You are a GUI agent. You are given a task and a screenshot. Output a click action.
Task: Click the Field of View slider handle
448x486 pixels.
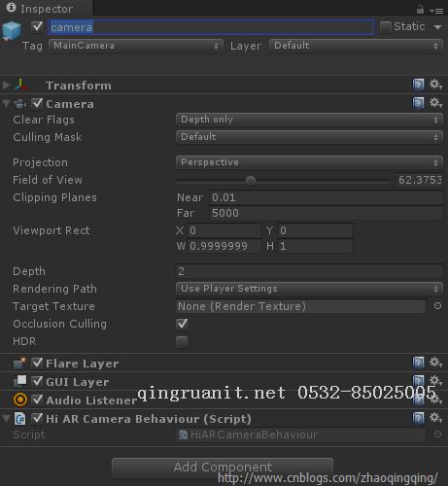point(251,181)
